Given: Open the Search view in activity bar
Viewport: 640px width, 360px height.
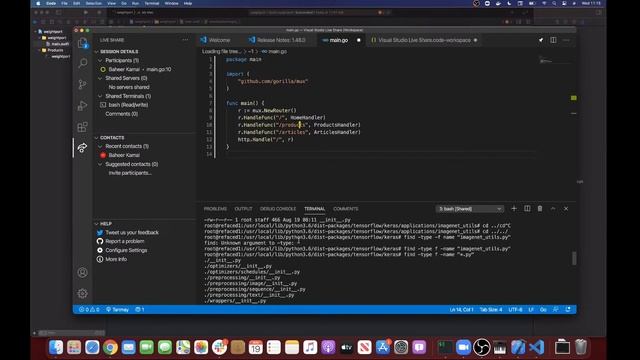Looking at the screenshot, I should point(82,63).
